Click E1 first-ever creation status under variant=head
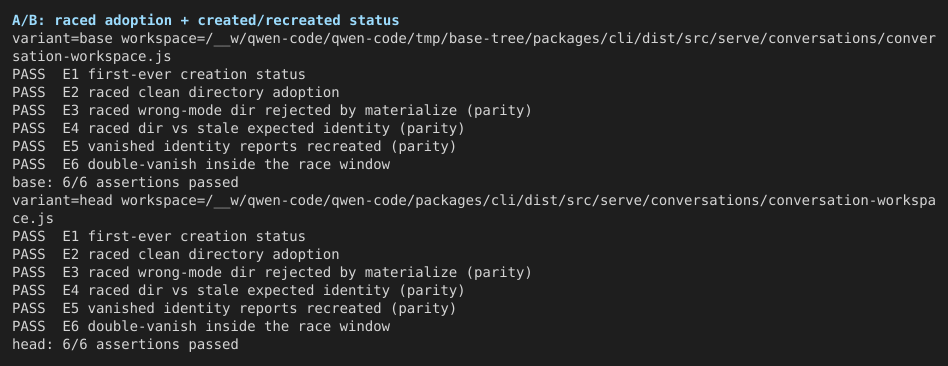The width and height of the screenshot is (948, 366). (158, 237)
